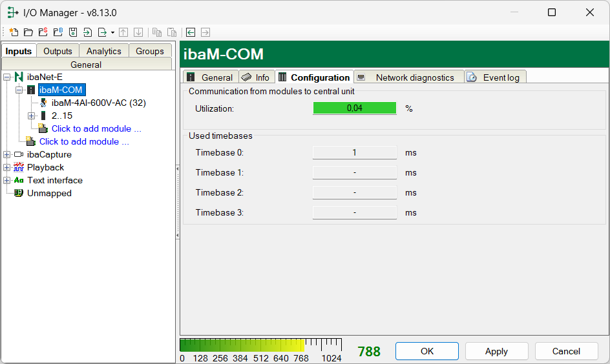
Task: Select the ibaM-COM tree item
Action: pyautogui.click(x=61, y=90)
